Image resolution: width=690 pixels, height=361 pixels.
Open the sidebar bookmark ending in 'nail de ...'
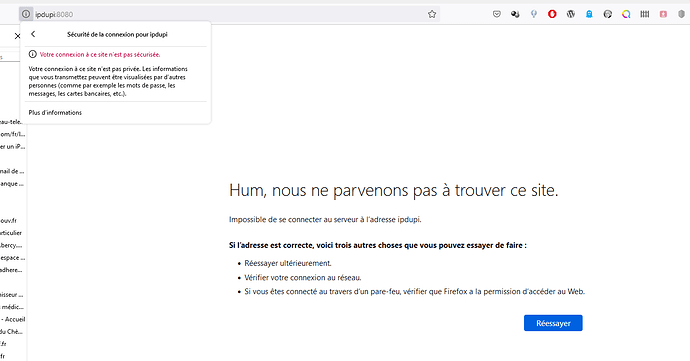click(x=12, y=171)
